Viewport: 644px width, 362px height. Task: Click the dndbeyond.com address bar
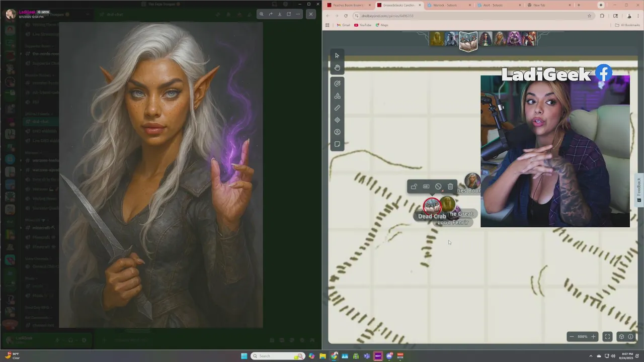coord(473,16)
